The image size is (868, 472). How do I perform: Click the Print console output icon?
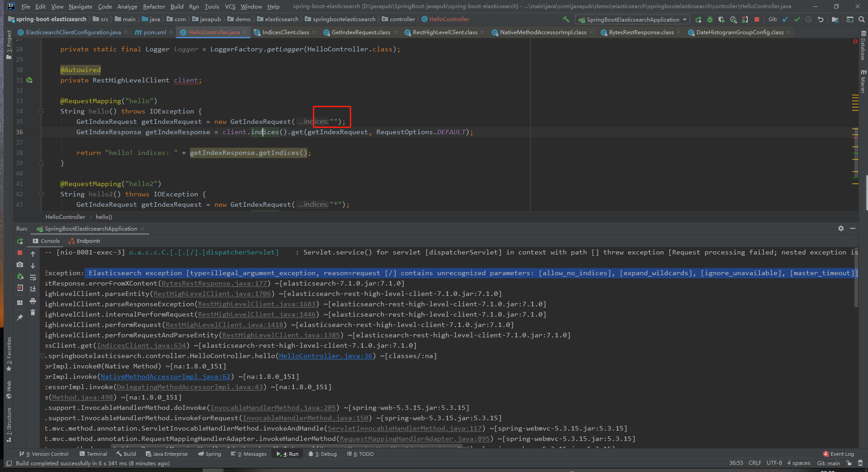[x=33, y=300]
